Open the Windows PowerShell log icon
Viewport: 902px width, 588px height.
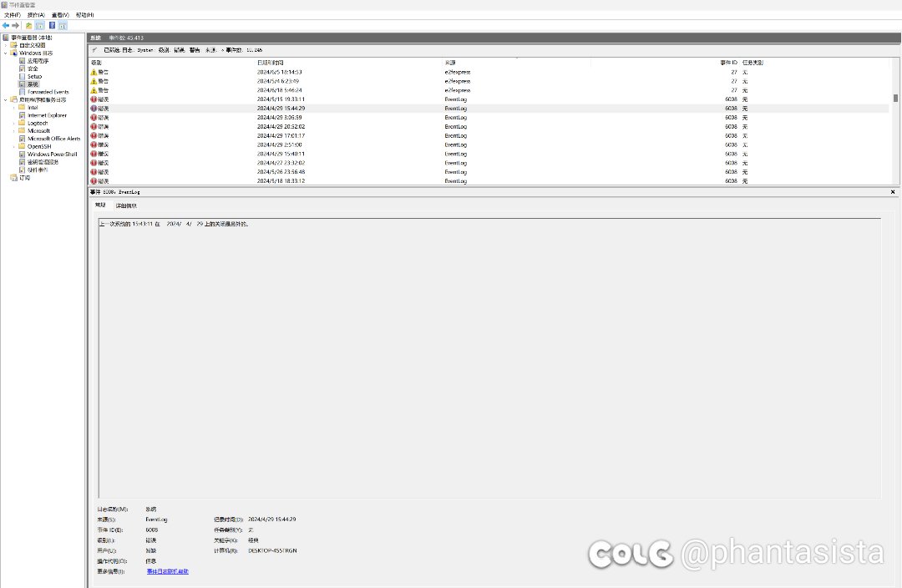(23, 154)
